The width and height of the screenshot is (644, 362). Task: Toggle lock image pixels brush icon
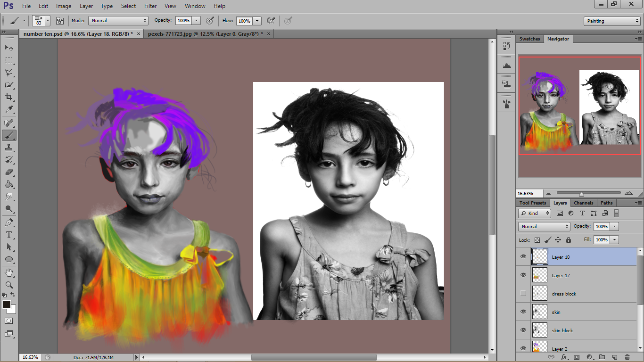click(x=547, y=240)
